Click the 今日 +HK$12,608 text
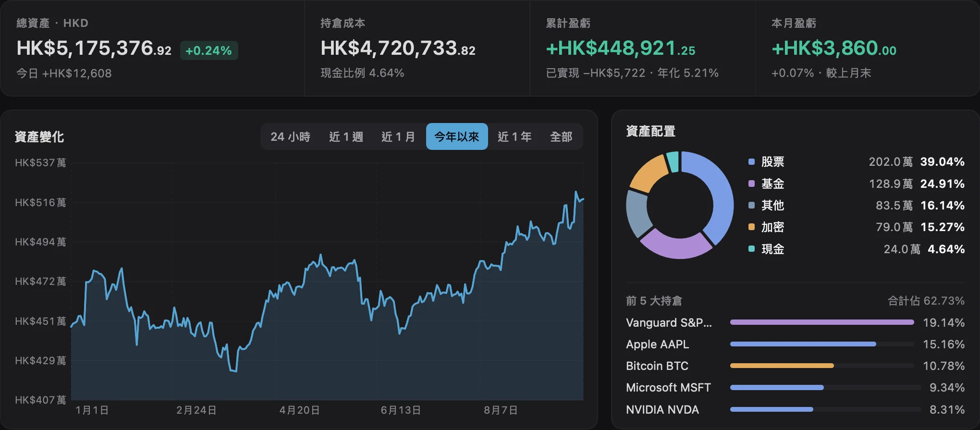Image resolution: width=980 pixels, height=430 pixels. pyautogui.click(x=64, y=74)
